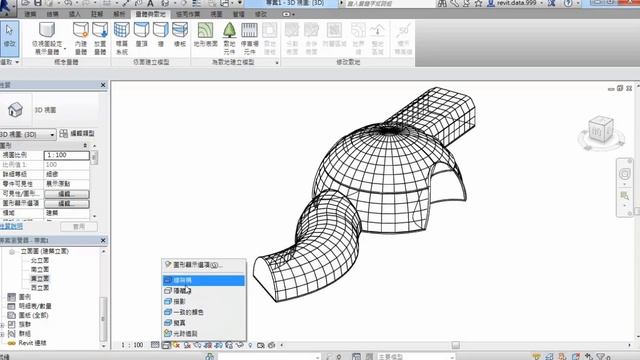Screen dimensions: 640x360
Task: Expand the Select (選取) panel dropdown
Action: tap(17, 62)
